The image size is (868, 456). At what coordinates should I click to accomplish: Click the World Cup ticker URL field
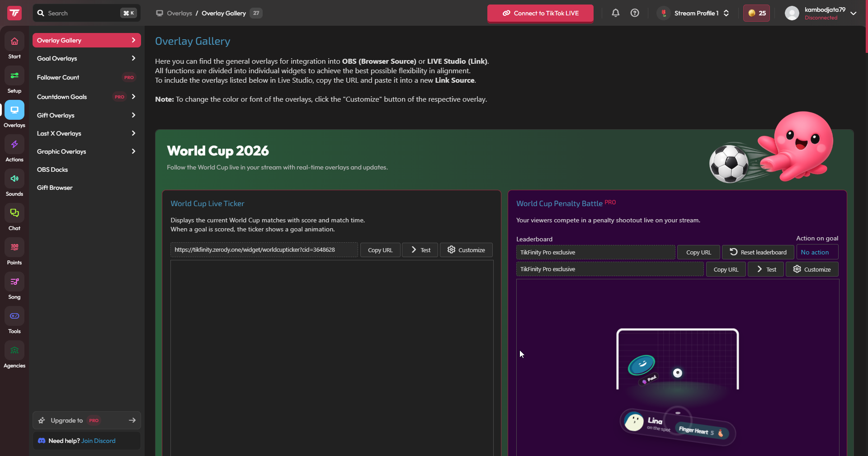tap(264, 250)
